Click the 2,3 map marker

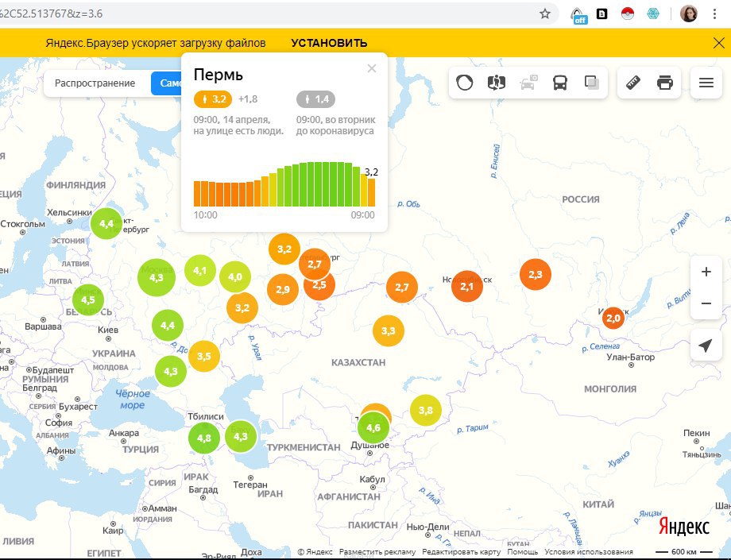coord(536,274)
